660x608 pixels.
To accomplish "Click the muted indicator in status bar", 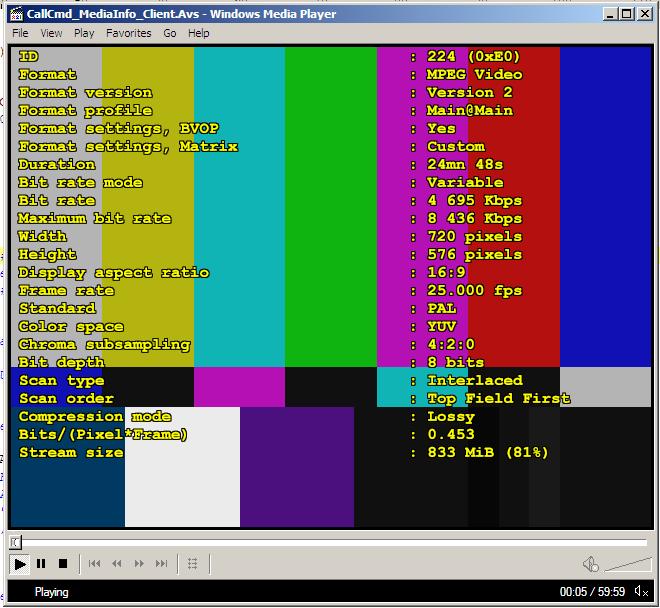I will point(641,591).
